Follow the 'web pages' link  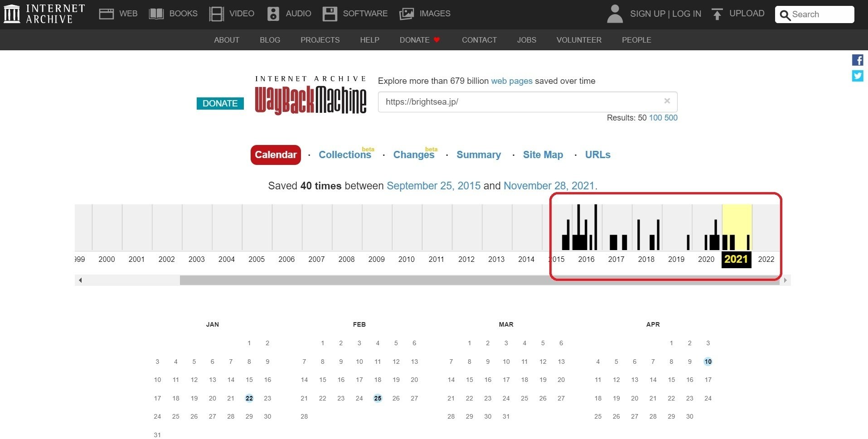(512, 81)
